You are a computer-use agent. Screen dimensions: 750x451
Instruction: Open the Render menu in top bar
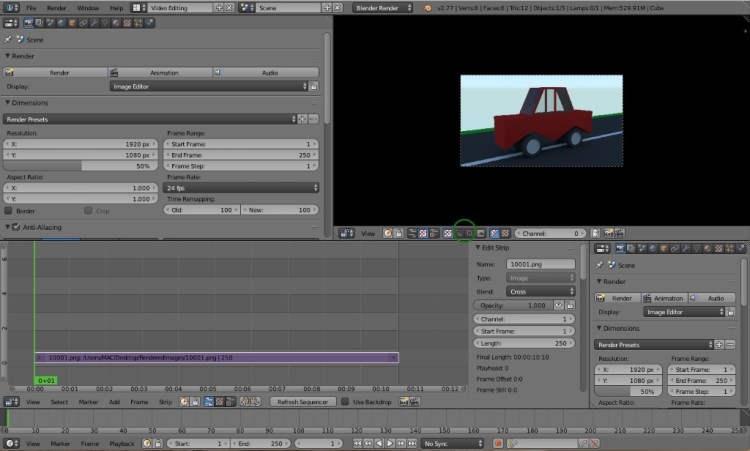coord(57,7)
